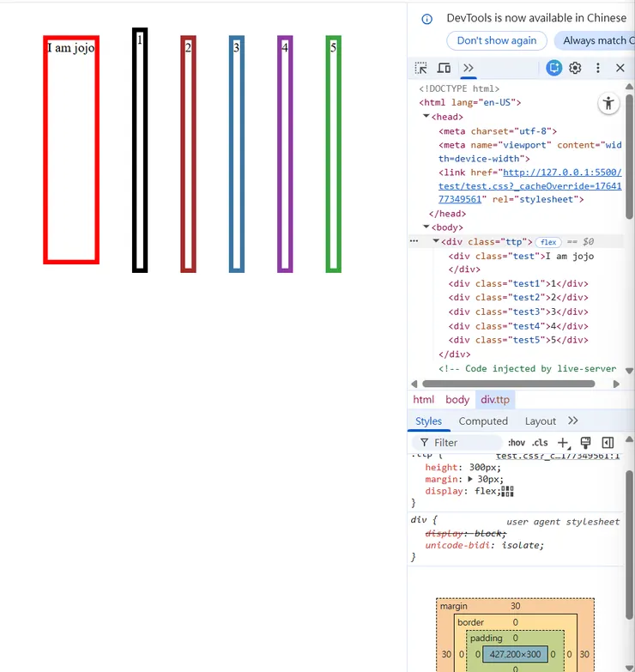Image resolution: width=635 pixels, height=672 pixels.
Task: Click the body breadcrumb
Action: coord(457,399)
